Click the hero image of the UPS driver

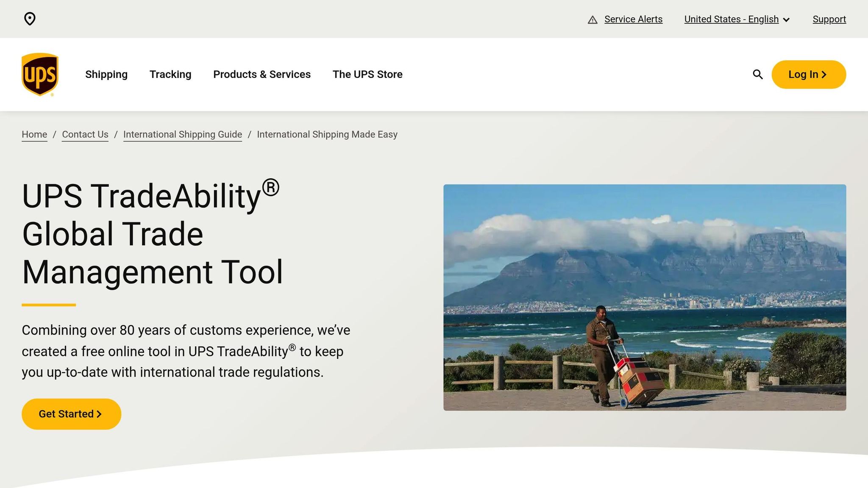[644, 297]
